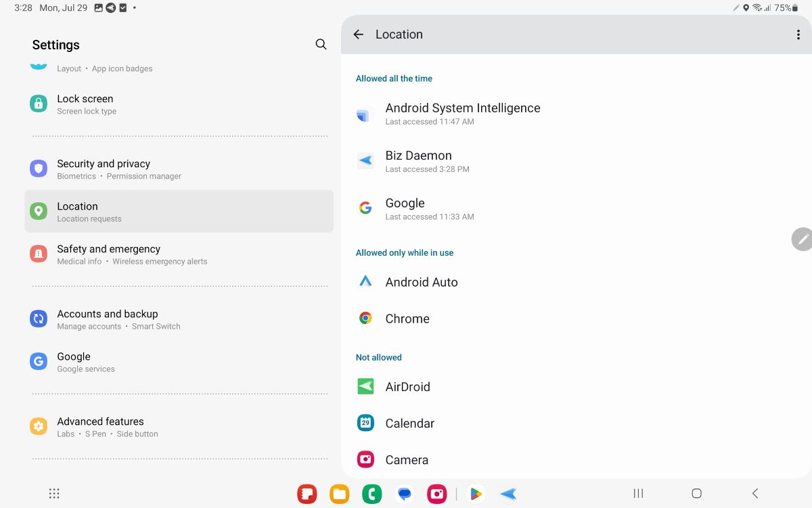Open Google Messages from the taskbar
This screenshot has height=508, width=812.
tap(404, 493)
